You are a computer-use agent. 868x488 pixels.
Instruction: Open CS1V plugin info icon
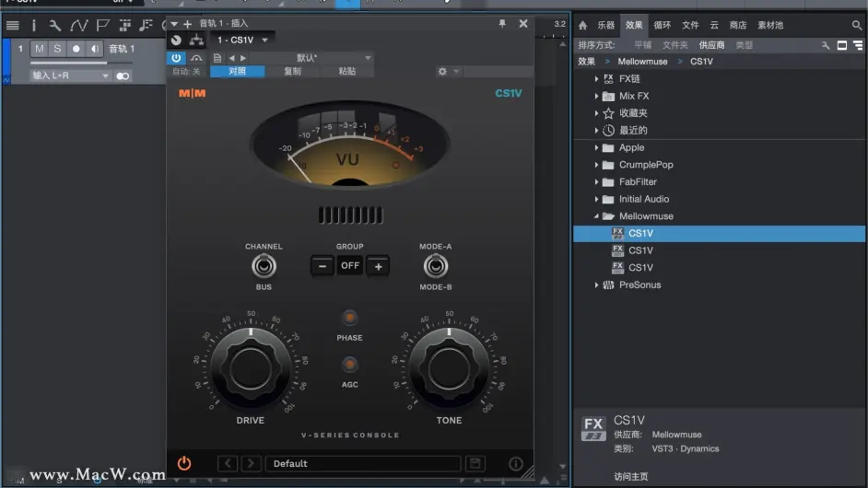(x=515, y=464)
